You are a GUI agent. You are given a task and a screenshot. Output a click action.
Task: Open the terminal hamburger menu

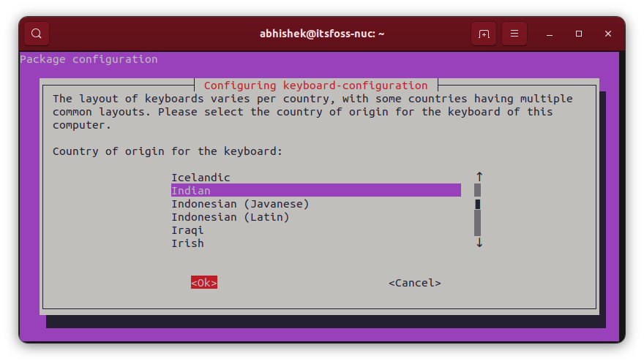(x=514, y=34)
